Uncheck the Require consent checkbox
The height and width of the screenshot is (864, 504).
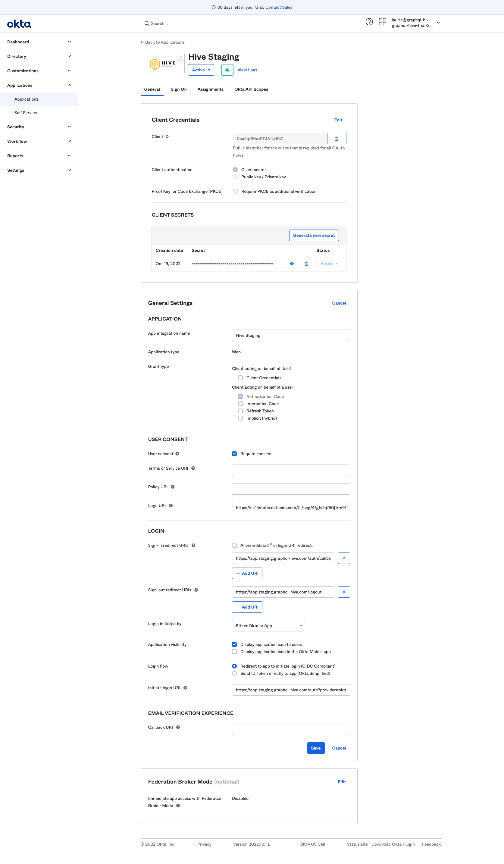[234, 453]
